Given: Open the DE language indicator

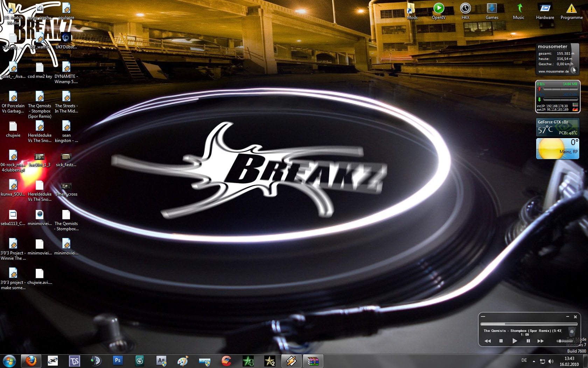Looking at the screenshot, I should coord(524,360).
